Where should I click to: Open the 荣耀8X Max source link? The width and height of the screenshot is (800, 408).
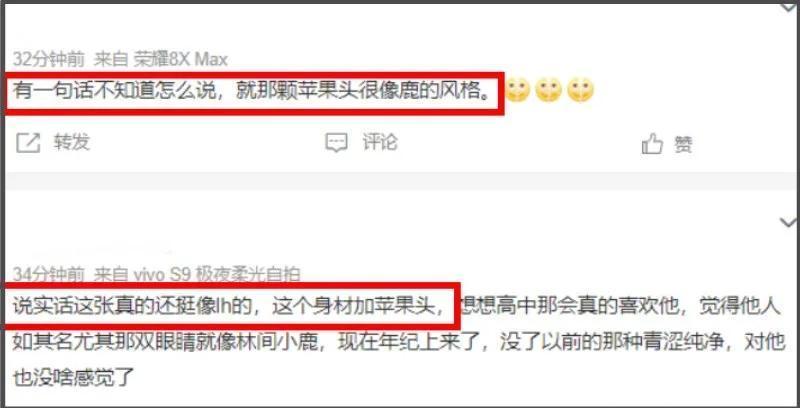[x=181, y=60]
